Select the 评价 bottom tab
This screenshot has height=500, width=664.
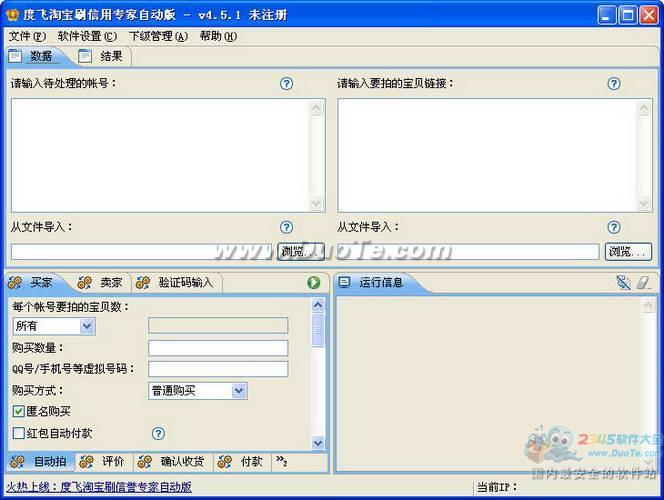click(104, 461)
